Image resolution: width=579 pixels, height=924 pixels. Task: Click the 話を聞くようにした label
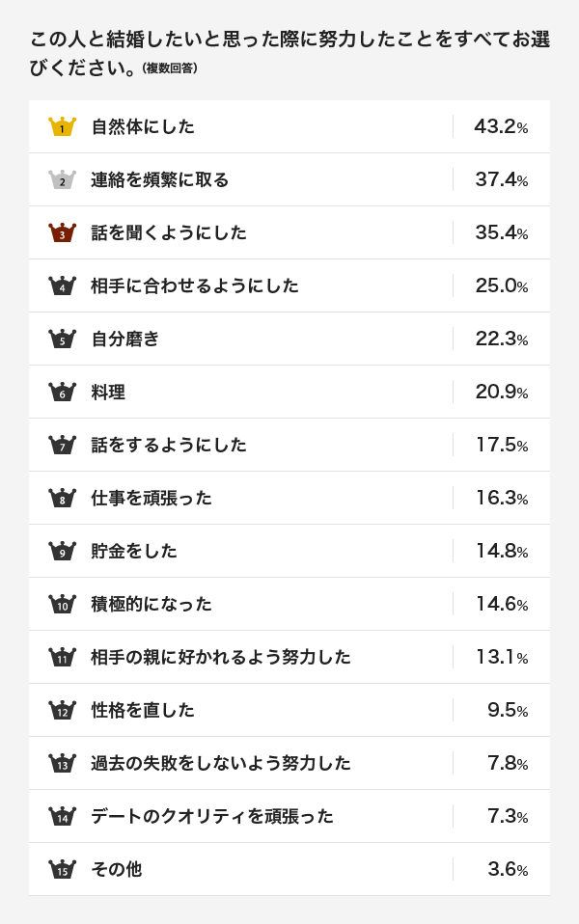coord(169,232)
